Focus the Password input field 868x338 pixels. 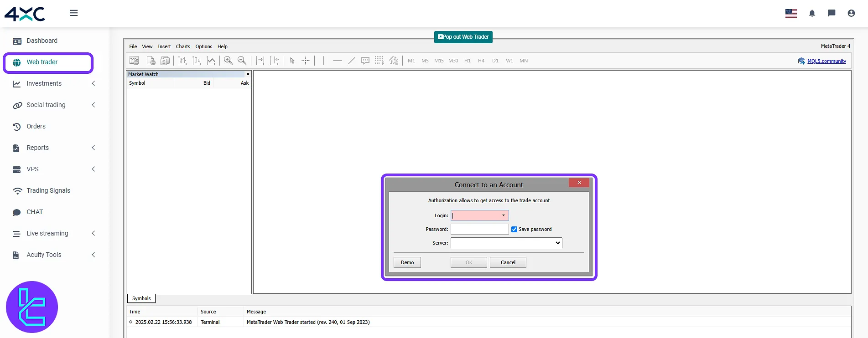click(479, 229)
